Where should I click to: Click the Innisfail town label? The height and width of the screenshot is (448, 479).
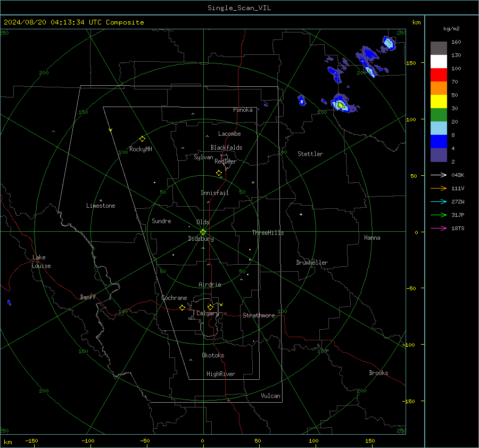pos(214,193)
